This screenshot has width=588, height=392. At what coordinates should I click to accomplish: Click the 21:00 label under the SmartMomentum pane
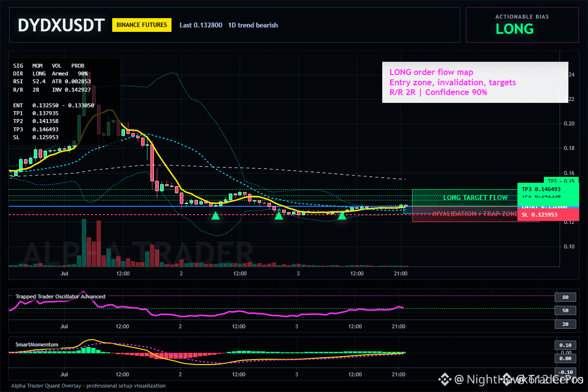(x=399, y=373)
